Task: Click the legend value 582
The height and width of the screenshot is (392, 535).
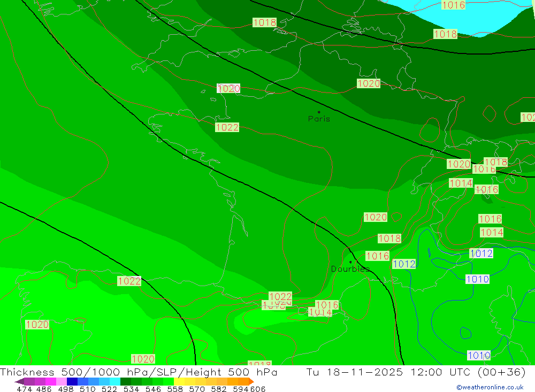Action: (218, 389)
